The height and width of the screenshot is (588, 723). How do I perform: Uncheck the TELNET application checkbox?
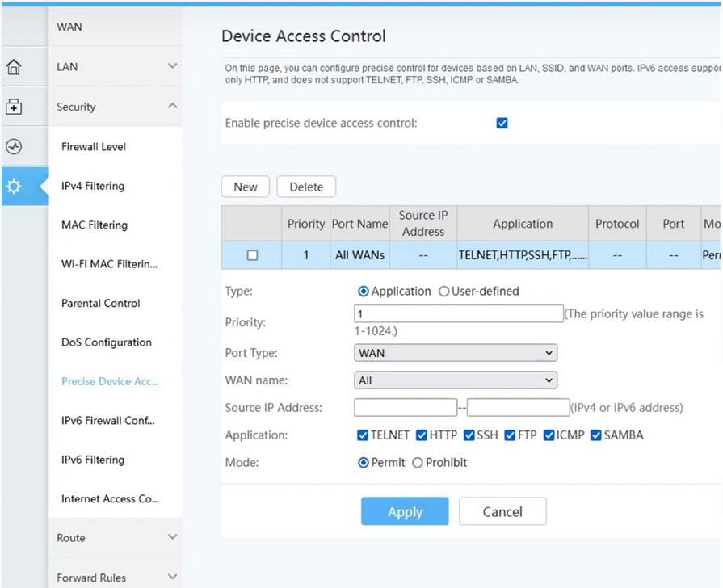[363, 435]
